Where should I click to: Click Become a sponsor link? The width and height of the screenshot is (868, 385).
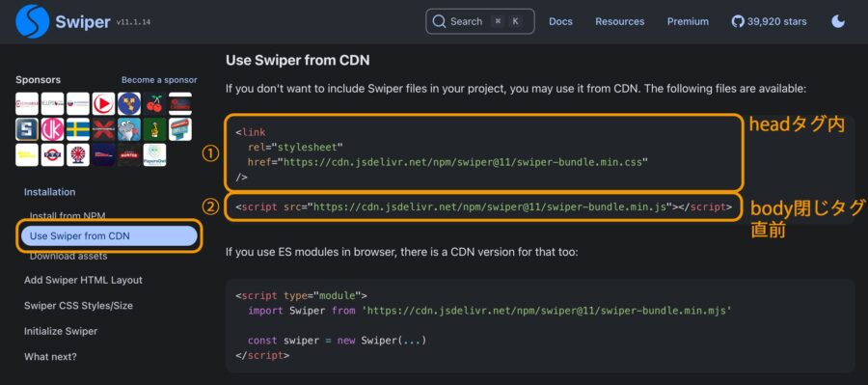click(x=159, y=80)
